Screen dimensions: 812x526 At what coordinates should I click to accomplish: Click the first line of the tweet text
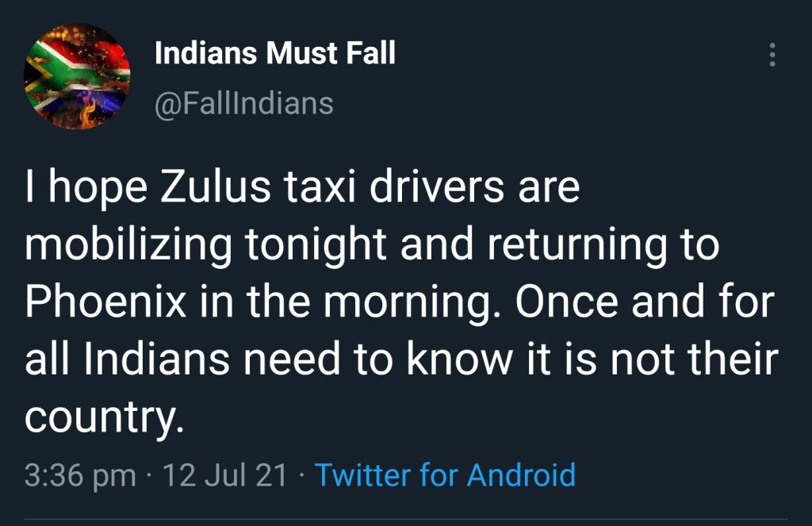tap(302, 189)
